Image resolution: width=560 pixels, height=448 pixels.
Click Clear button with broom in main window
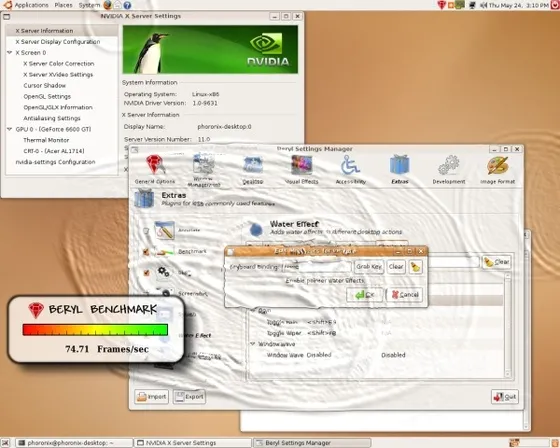(496, 262)
